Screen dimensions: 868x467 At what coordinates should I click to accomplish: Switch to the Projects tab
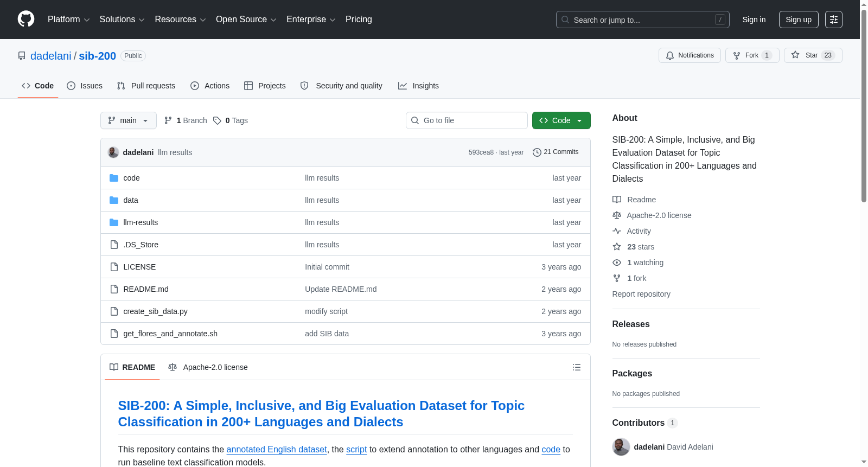(265, 86)
